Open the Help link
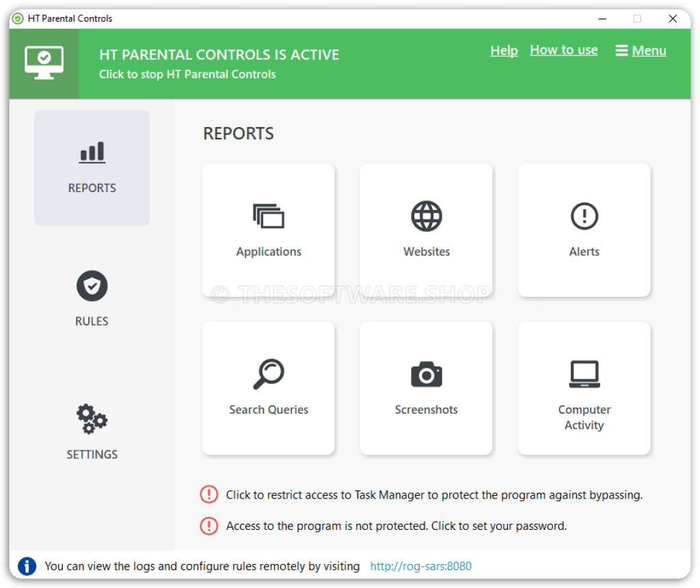 (x=504, y=51)
